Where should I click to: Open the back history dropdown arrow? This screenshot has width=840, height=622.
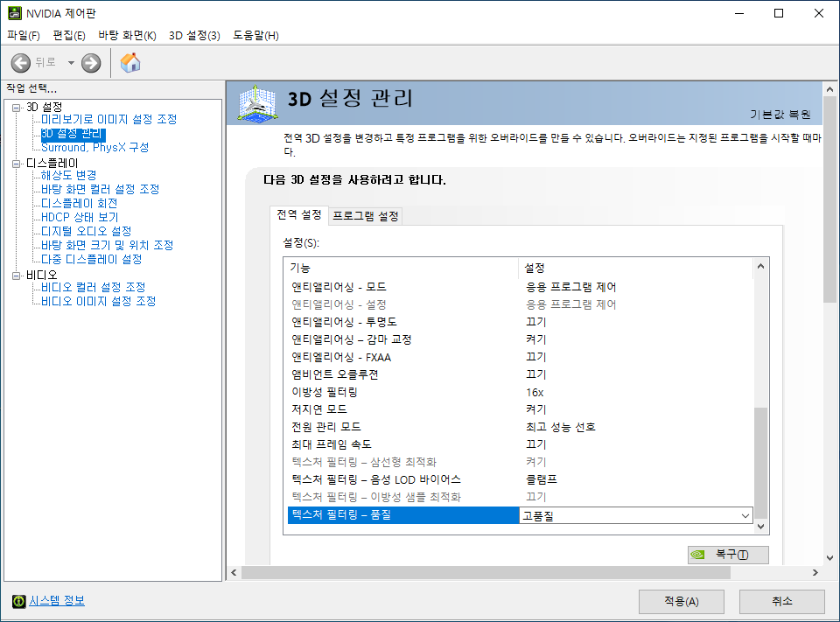point(71,63)
